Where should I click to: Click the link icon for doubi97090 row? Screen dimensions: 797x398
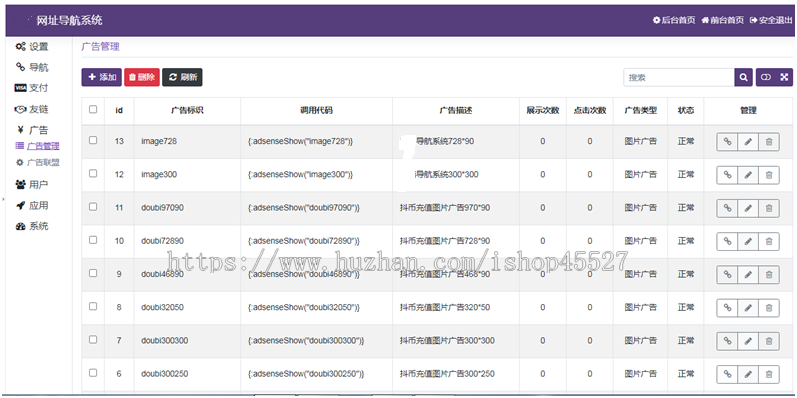[727, 208]
